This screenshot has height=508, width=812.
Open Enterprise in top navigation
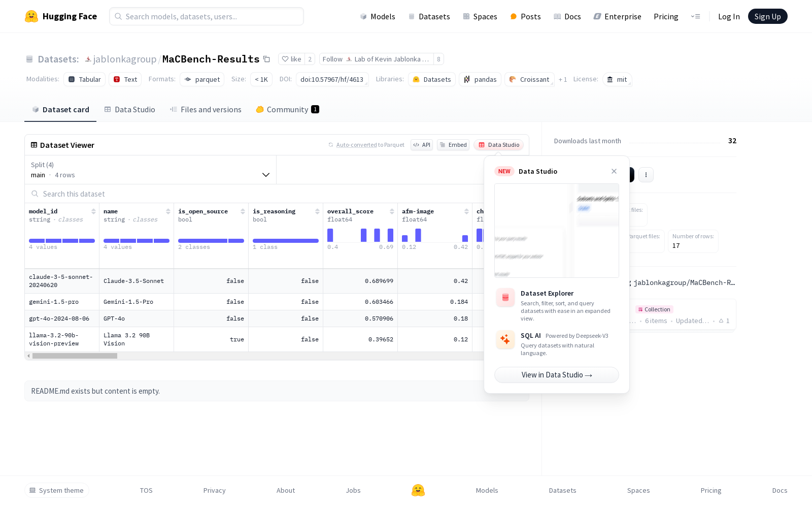[x=618, y=16]
